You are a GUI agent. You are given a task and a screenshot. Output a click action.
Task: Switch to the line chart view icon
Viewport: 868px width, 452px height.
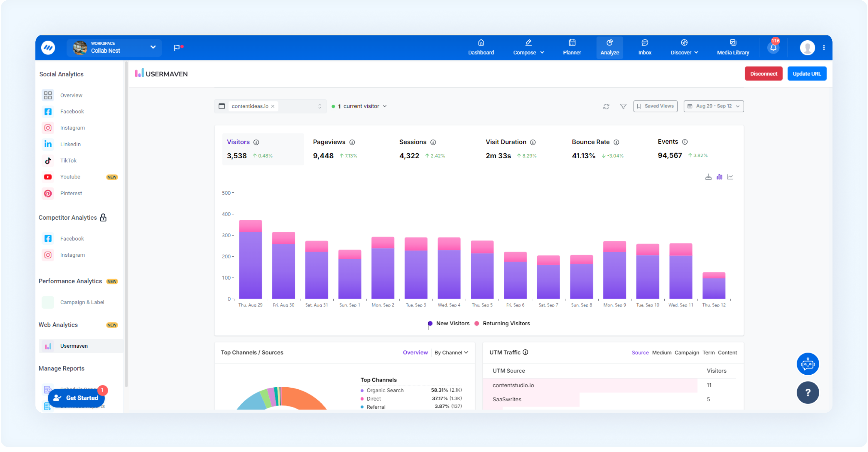point(730,177)
